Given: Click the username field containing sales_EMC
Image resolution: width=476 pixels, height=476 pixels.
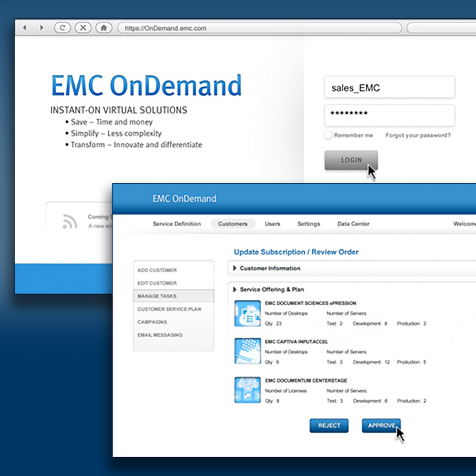Looking at the screenshot, I should pos(389,88).
